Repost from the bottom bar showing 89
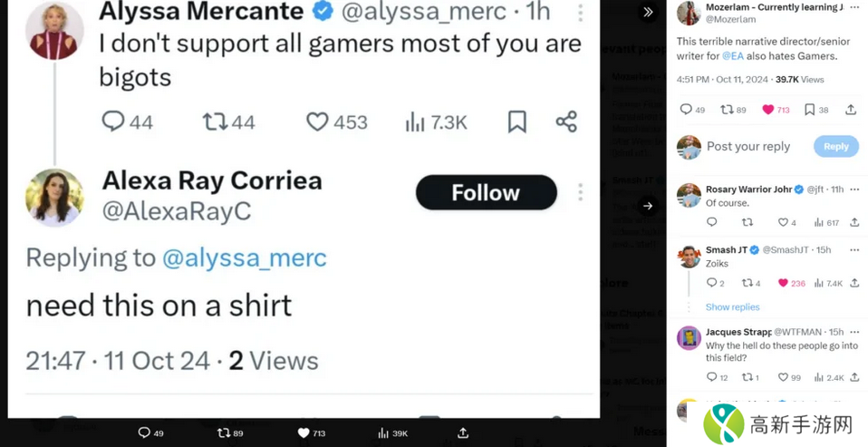This screenshot has height=447, width=868. (x=224, y=433)
